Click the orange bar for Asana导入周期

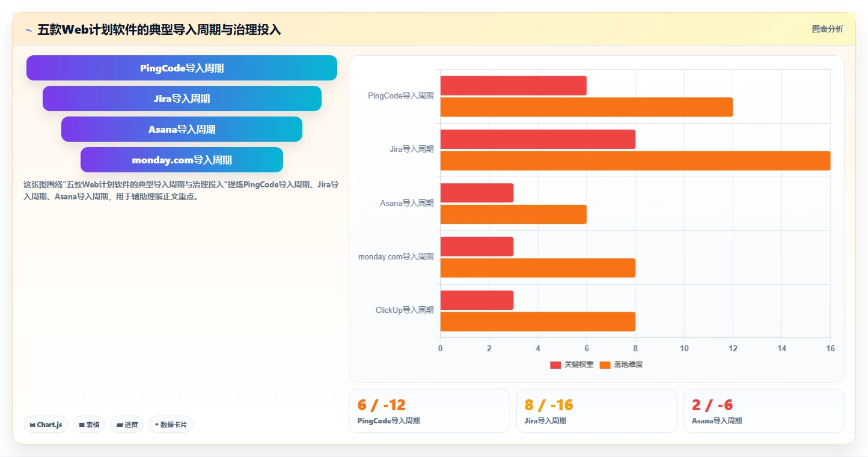[513, 214]
